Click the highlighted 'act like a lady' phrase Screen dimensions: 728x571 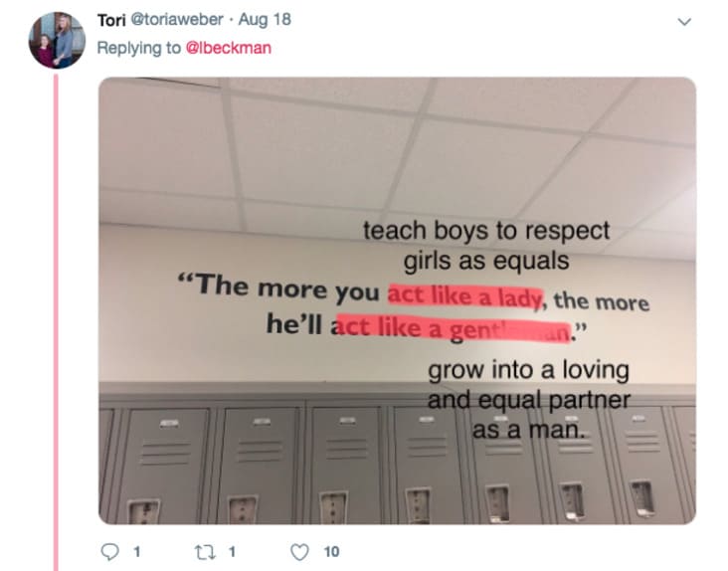tap(465, 295)
